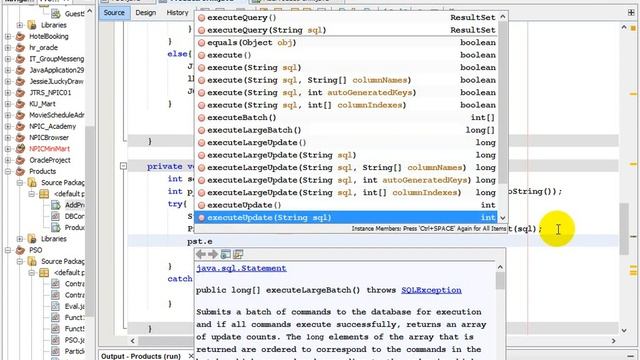Click Javadoc popup scrollbar up arrow
The width and height of the screenshot is (640, 360).
click(x=500, y=267)
